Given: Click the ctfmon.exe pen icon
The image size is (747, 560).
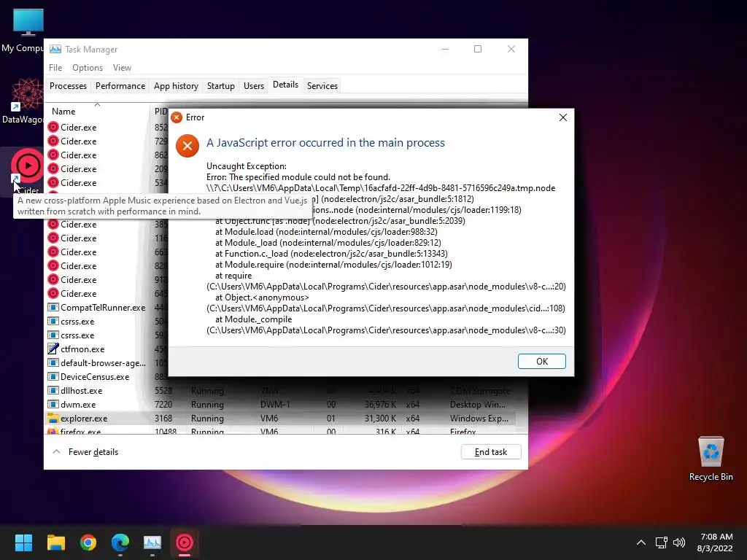Looking at the screenshot, I should 53,349.
